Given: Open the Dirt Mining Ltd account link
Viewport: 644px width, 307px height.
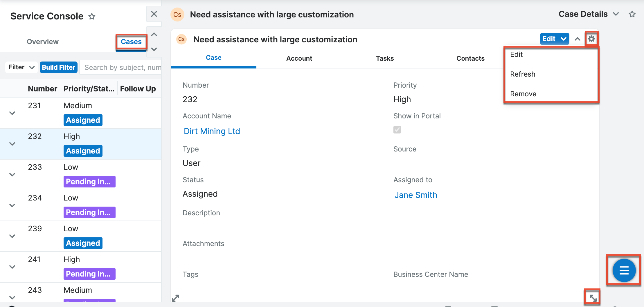Looking at the screenshot, I should (x=212, y=131).
